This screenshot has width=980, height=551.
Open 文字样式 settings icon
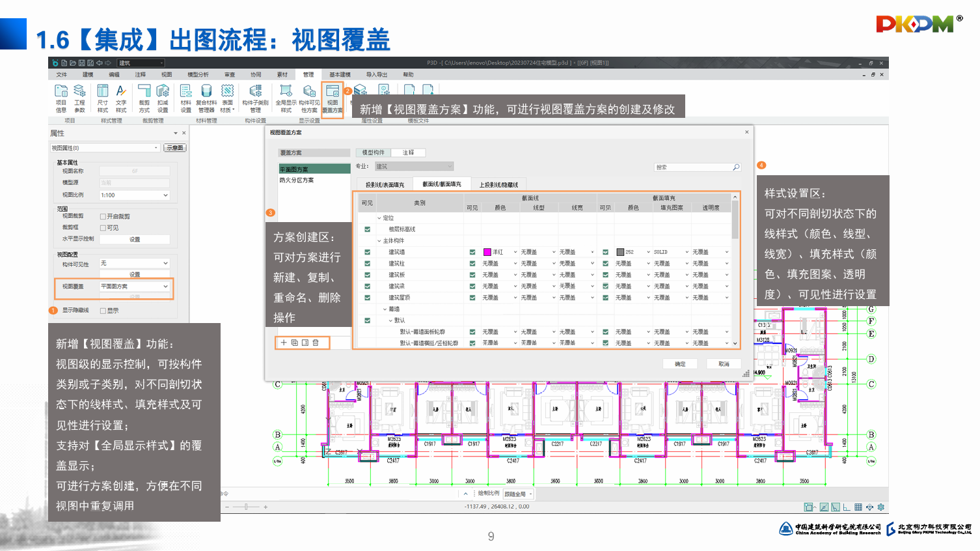pyautogui.click(x=121, y=98)
